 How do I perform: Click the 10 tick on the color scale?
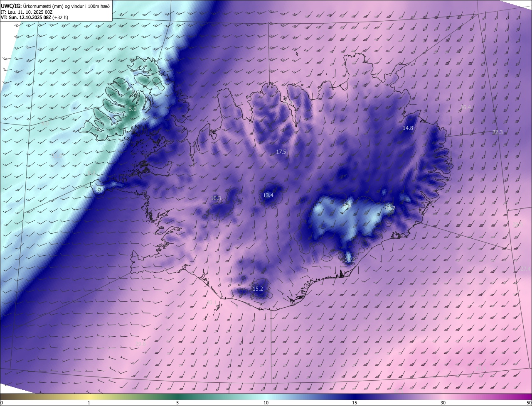[x=266, y=403]
